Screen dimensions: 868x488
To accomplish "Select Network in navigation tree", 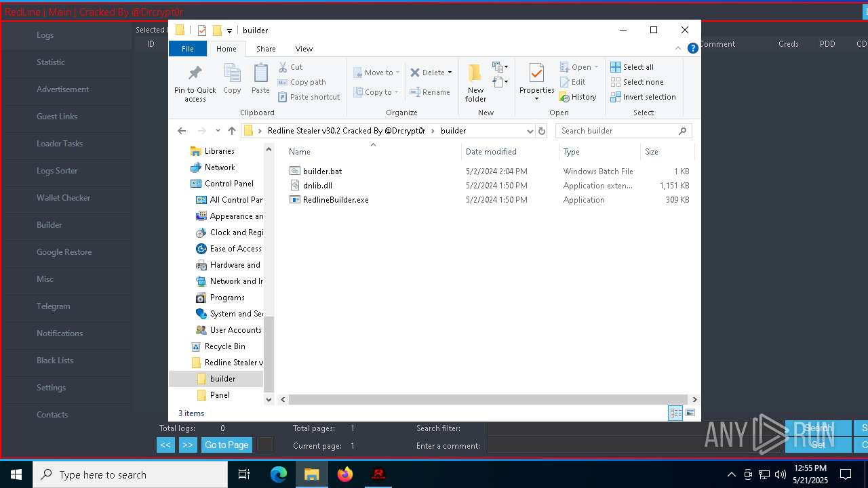I will coord(220,167).
